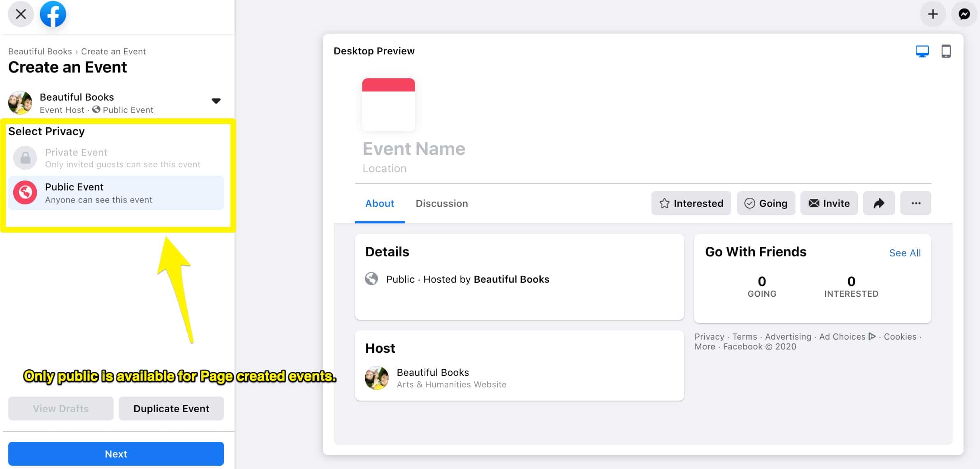Open the Messenger icon
The height and width of the screenshot is (469, 980).
click(964, 14)
